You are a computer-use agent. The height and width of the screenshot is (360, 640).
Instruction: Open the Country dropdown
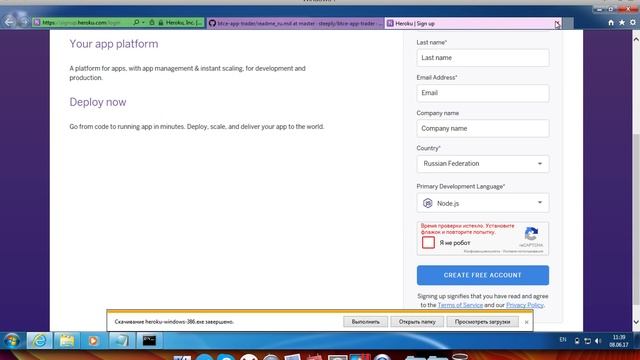point(482,164)
